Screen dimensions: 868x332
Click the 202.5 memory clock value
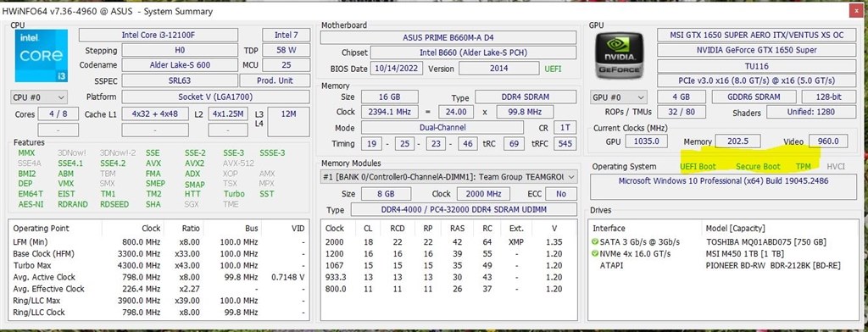click(x=737, y=141)
